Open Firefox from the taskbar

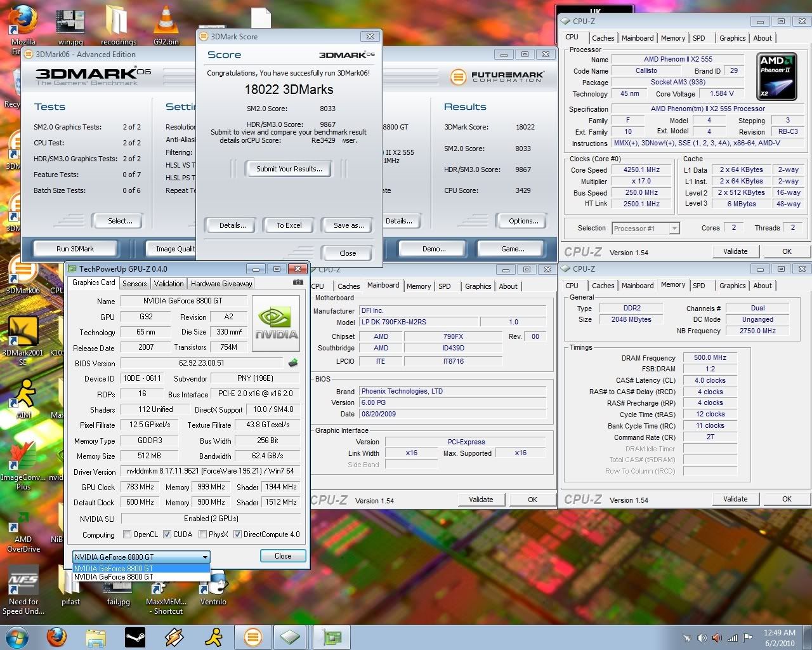click(56, 637)
